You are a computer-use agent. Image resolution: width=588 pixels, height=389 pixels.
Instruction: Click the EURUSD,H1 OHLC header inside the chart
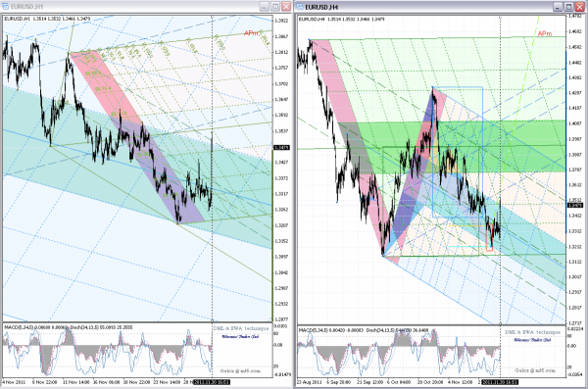[x=47, y=19]
